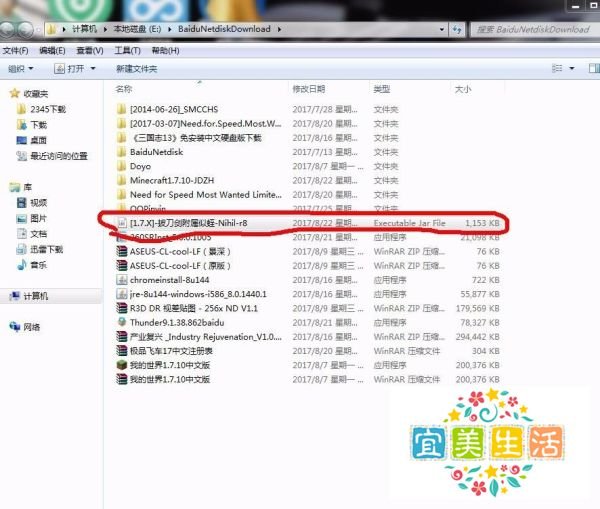Image resolution: width=600 pixels, height=509 pixels.
Task: Select the Minecraft1.7.10-JDZH folder icon
Action: [x=121, y=180]
